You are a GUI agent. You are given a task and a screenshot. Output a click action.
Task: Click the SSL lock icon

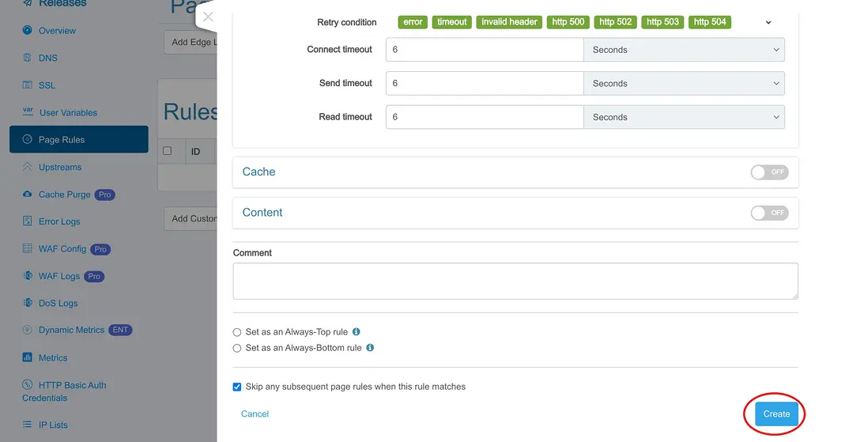(28, 85)
